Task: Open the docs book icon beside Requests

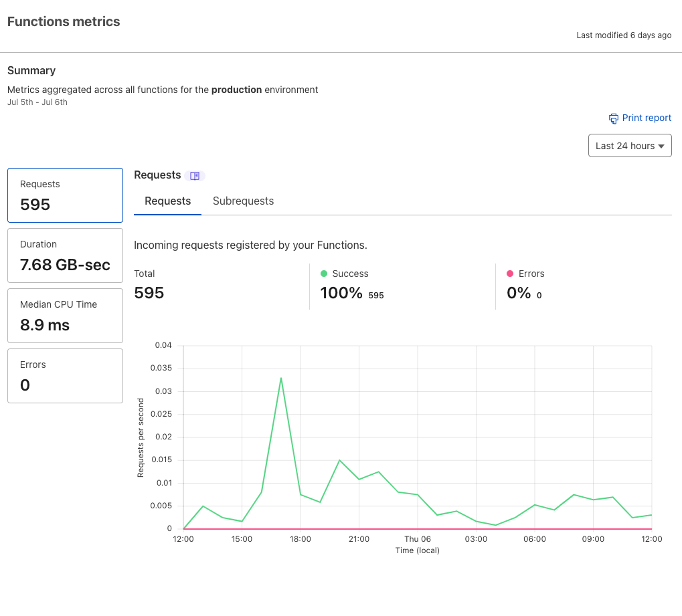Action: 195,176
